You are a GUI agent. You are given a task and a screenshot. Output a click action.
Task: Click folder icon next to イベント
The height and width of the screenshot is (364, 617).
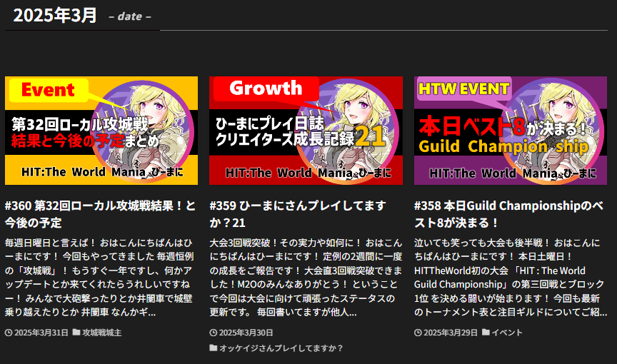pos(486,333)
